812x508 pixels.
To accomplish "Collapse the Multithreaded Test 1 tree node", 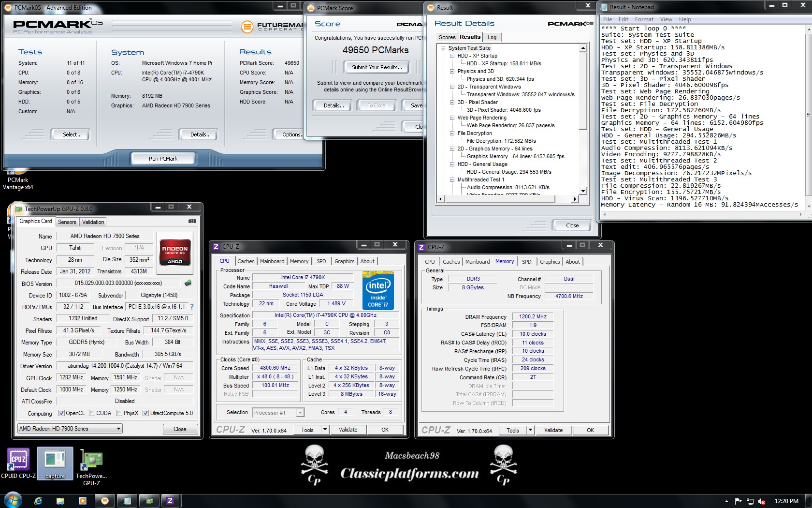I will tap(452, 179).
